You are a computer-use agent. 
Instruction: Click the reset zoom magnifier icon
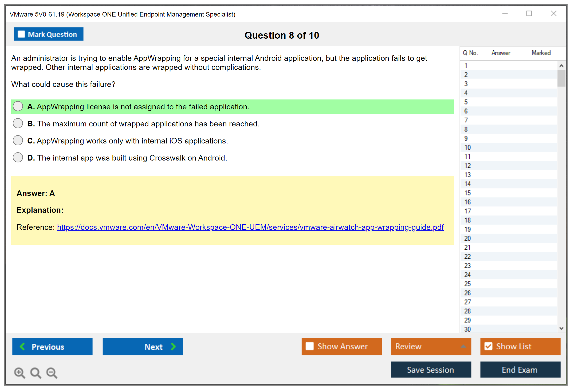click(36, 373)
